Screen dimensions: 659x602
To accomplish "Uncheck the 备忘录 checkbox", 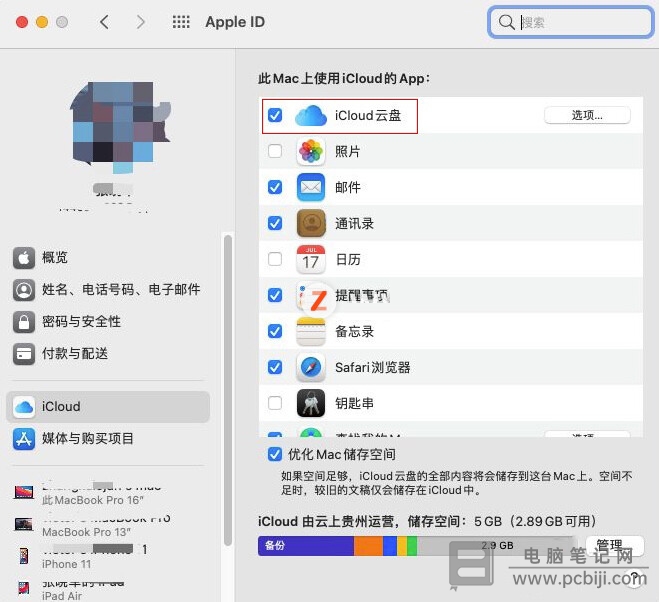I will point(275,331).
